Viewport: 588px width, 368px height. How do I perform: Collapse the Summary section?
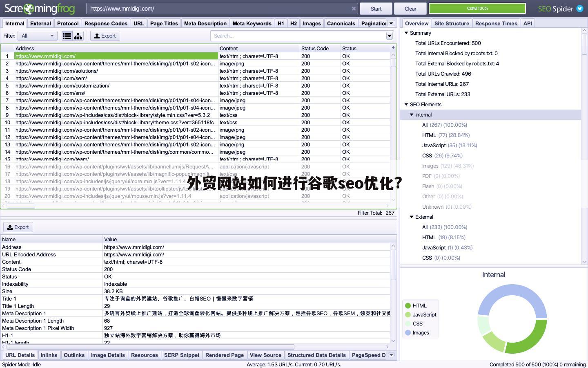[406, 33]
